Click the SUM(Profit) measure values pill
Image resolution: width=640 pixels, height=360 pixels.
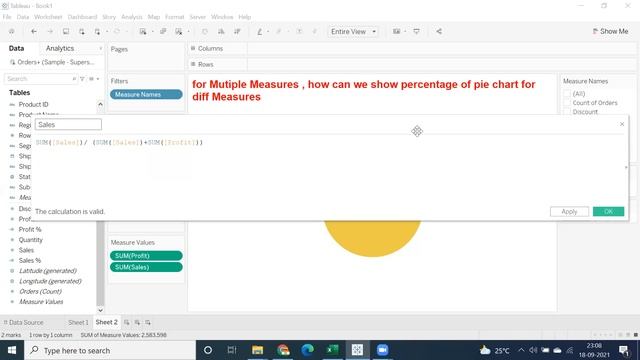pyautogui.click(x=146, y=256)
